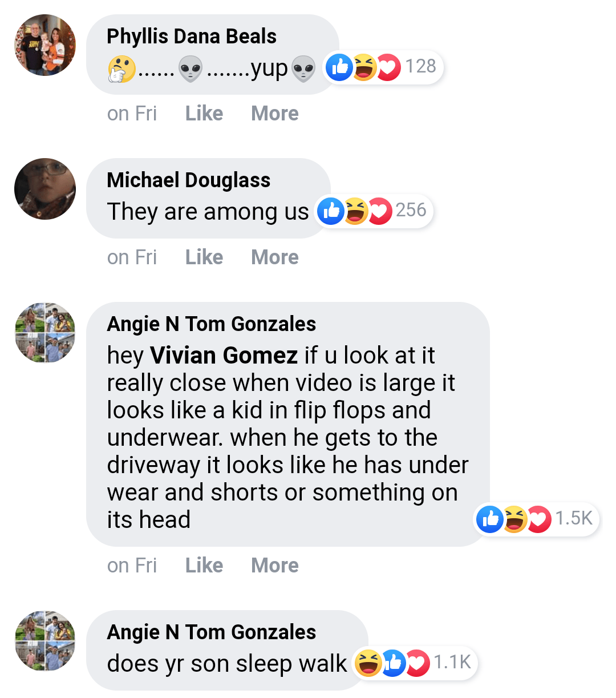Open Angie N Tom Gonzales' name on the long comment
This screenshot has height=698, width=616.
click(x=212, y=324)
